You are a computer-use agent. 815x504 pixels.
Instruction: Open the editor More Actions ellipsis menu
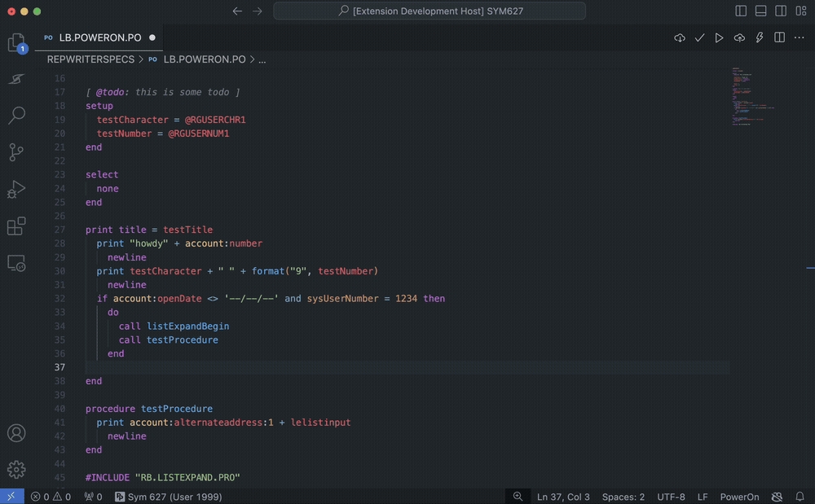click(799, 37)
